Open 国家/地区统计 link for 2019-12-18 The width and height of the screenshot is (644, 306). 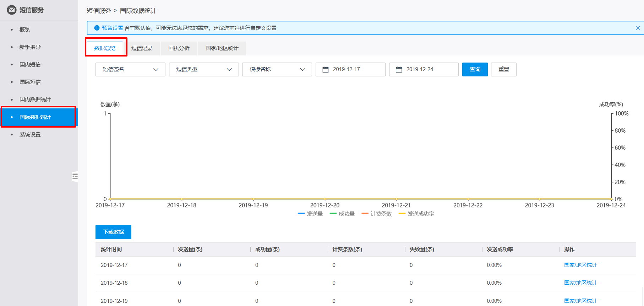(580, 283)
